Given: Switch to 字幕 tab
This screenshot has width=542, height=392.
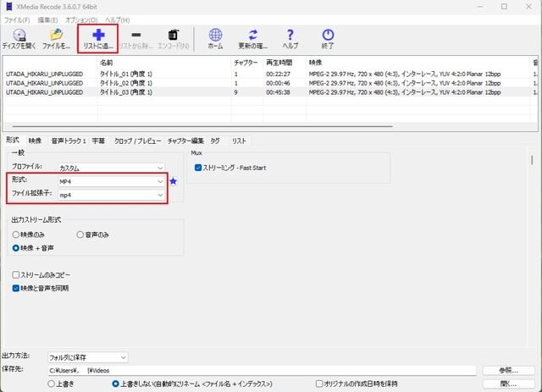Looking at the screenshot, I should (x=98, y=141).
